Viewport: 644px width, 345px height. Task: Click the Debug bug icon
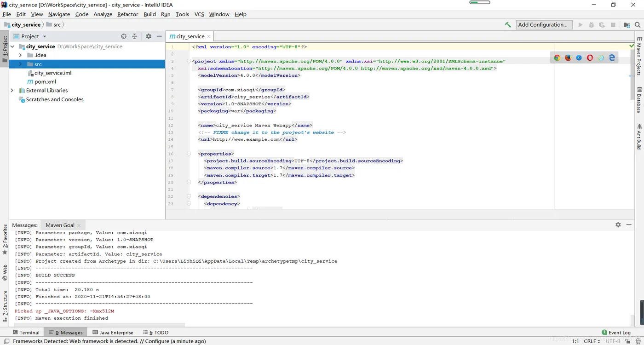click(x=591, y=25)
